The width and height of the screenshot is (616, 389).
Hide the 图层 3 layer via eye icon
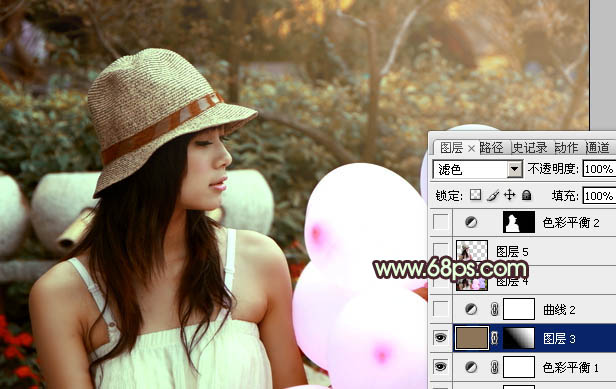(440, 338)
